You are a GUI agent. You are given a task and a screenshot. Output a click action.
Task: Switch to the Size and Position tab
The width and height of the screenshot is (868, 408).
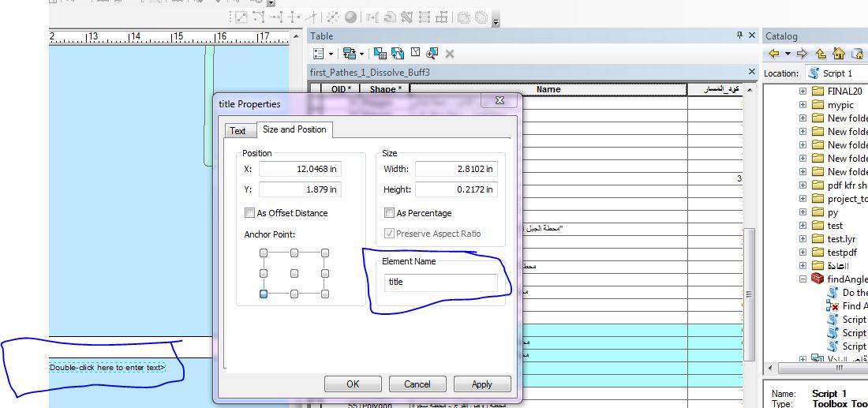tap(294, 129)
